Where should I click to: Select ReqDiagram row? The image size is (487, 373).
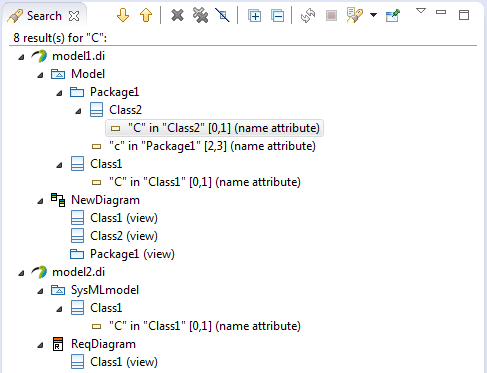tap(103, 344)
